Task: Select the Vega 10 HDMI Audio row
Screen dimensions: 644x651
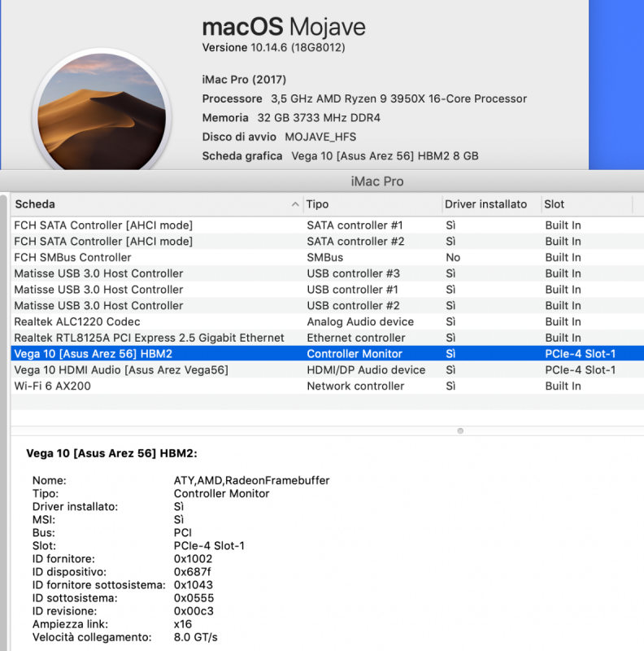Action: [328, 370]
